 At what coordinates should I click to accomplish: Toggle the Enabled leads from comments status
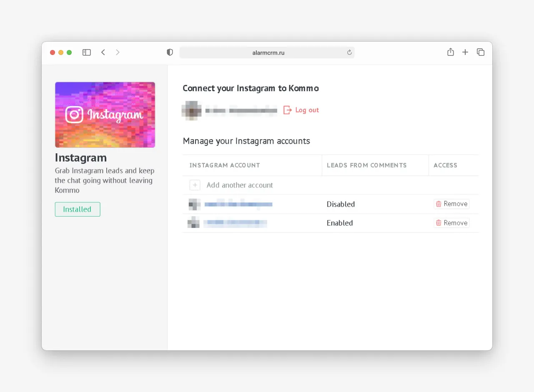pos(340,223)
